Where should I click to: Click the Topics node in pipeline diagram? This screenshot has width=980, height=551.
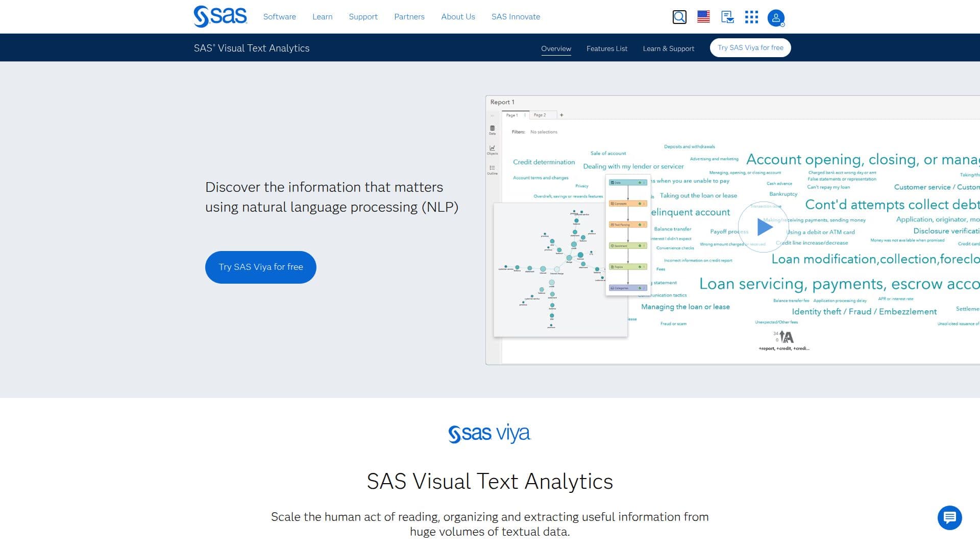click(628, 267)
